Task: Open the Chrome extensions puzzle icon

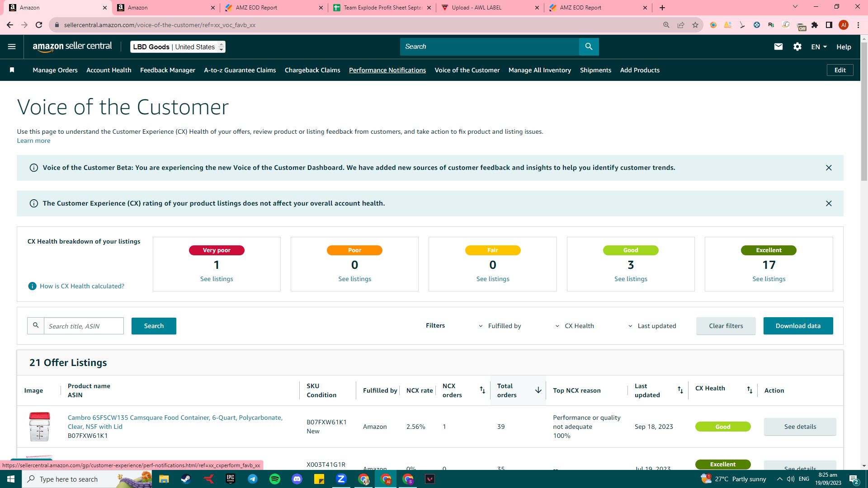Action: point(815,25)
